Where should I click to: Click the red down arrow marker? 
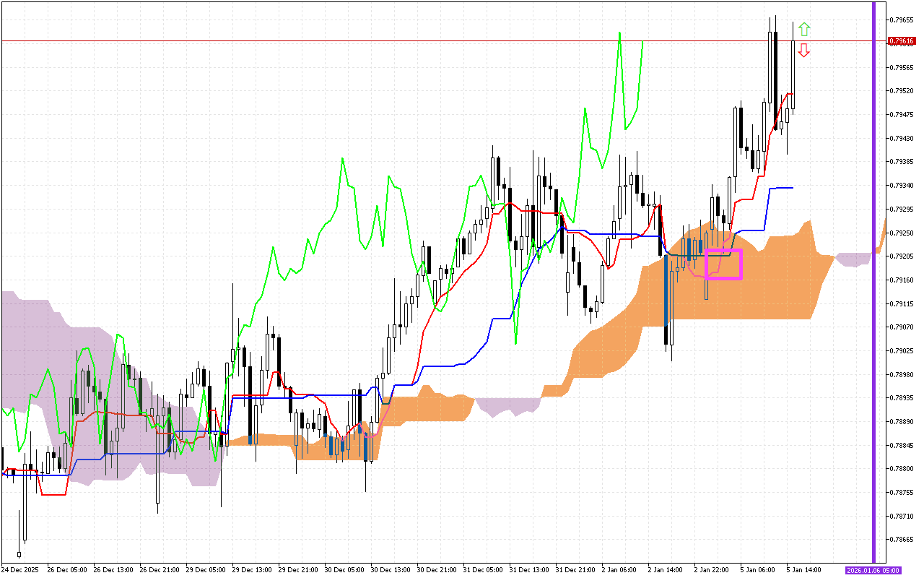pyautogui.click(x=804, y=50)
